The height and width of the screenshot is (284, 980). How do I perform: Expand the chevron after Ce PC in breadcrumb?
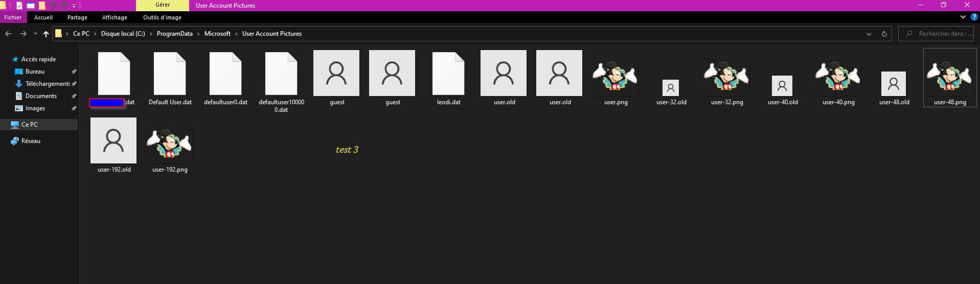[95, 34]
